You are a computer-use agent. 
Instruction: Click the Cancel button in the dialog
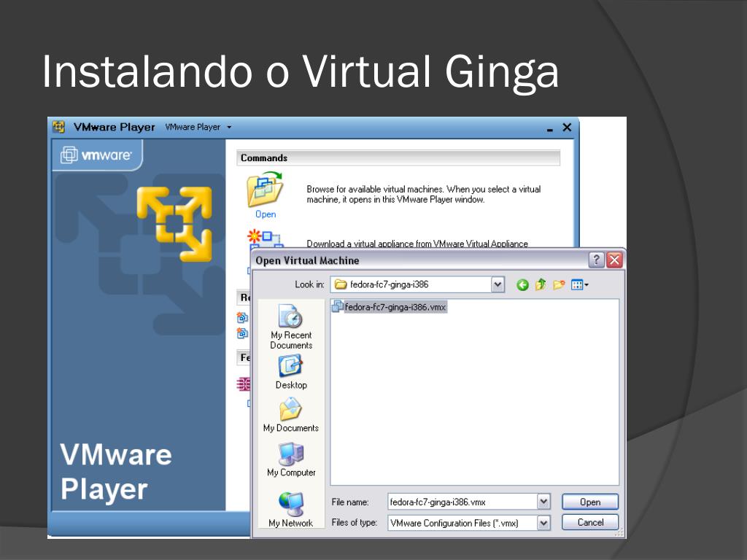[589, 522]
